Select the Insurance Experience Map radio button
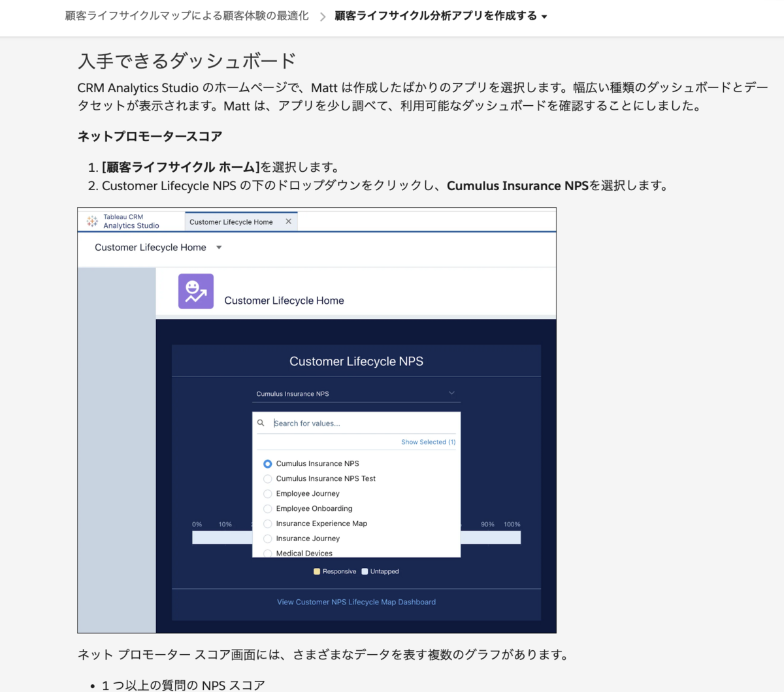Viewport: 784px width, 692px height. coord(267,523)
